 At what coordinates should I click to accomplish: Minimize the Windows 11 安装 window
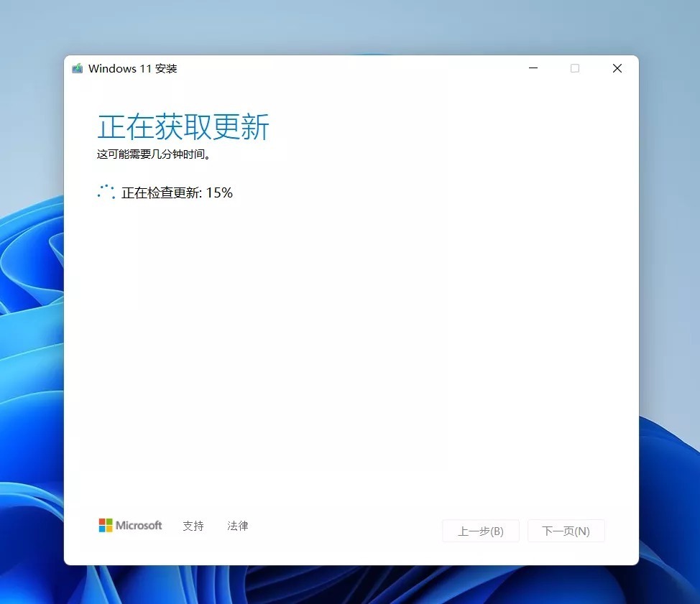[x=533, y=68]
